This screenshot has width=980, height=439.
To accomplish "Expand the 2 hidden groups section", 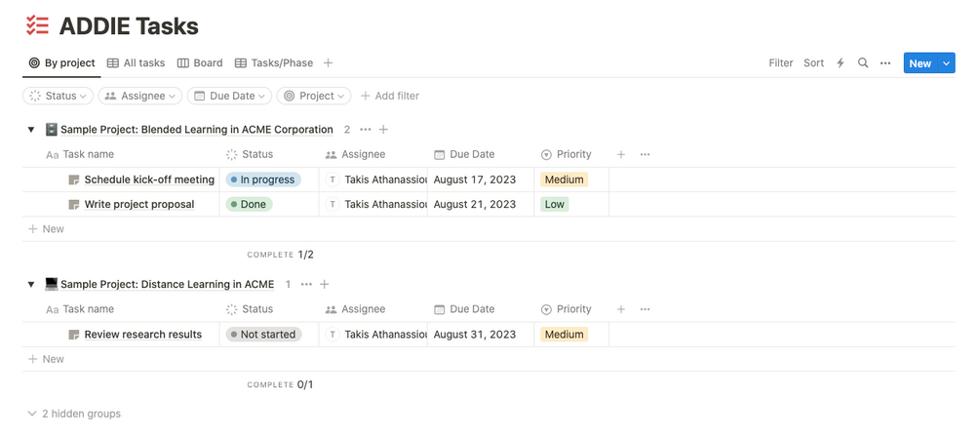I will tap(74, 414).
